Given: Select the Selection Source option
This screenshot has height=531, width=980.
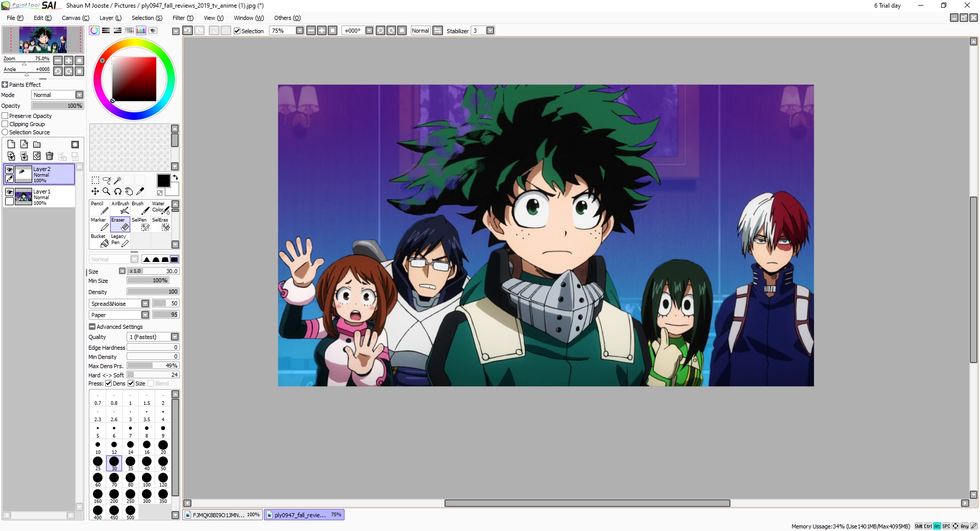Looking at the screenshot, I should click(5, 132).
